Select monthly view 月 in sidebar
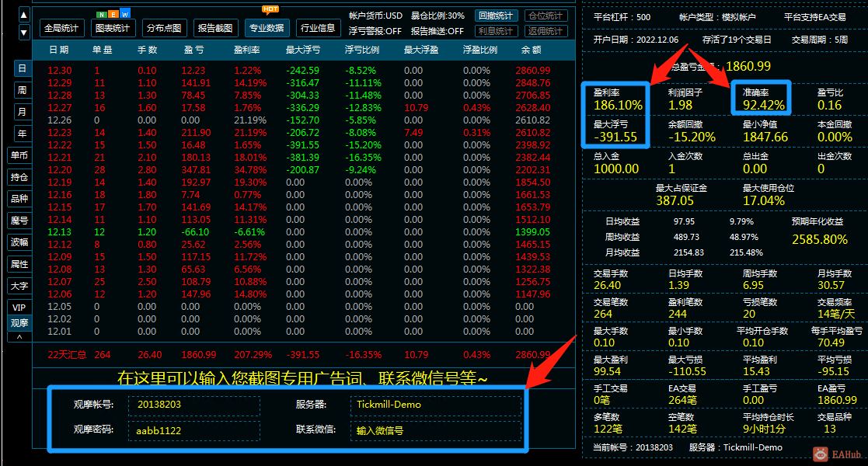Image resolution: width=868 pixels, height=466 pixels. [x=22, y=112]
